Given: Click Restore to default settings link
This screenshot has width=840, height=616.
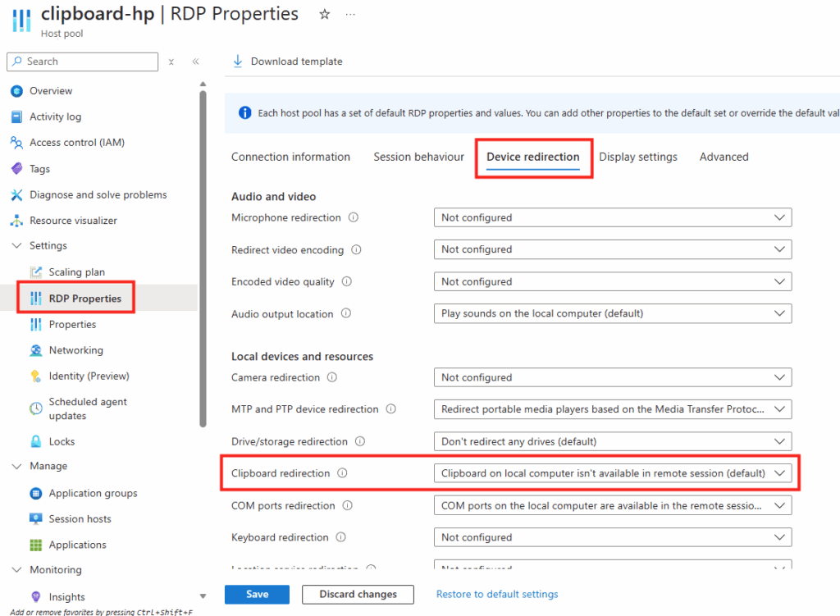Looking at the screenshot, I should [496, 594].
